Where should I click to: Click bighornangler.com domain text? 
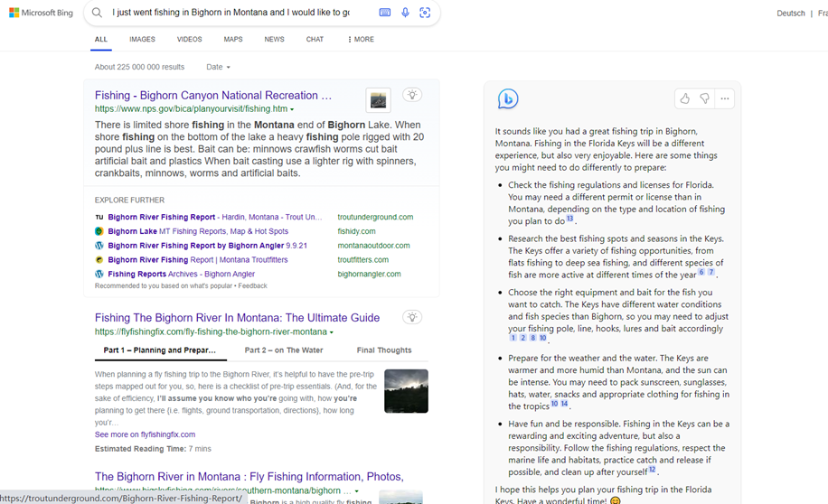pyautogui.click(x=369, y=274)
